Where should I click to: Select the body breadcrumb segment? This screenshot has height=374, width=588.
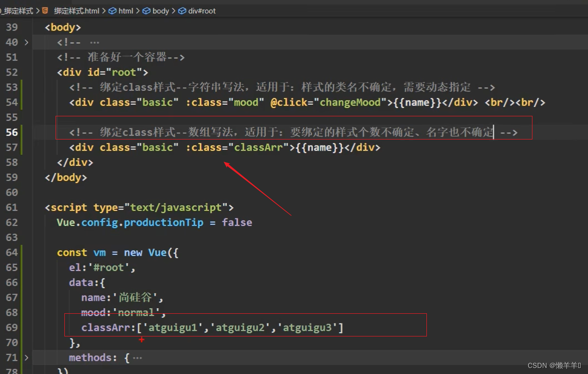(x=160, y=11)
